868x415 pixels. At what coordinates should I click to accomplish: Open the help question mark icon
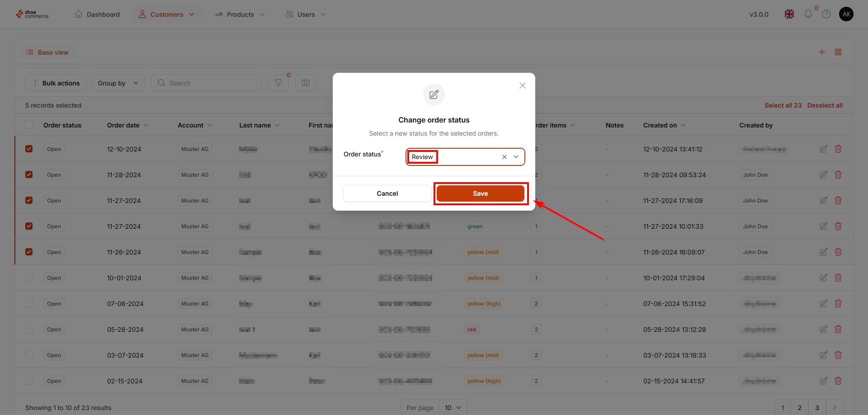click(826, 14)
